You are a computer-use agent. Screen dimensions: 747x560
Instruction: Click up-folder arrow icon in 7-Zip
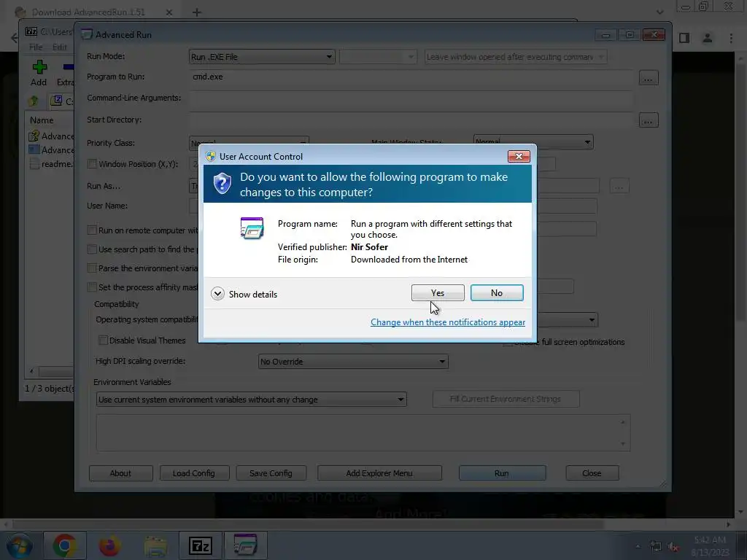34,101
